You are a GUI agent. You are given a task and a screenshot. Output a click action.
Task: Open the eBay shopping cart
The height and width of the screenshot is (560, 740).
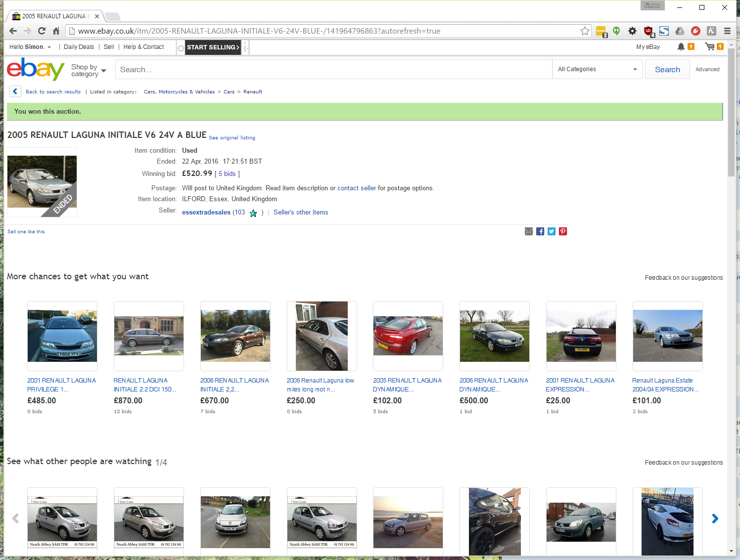pos(710,46)
